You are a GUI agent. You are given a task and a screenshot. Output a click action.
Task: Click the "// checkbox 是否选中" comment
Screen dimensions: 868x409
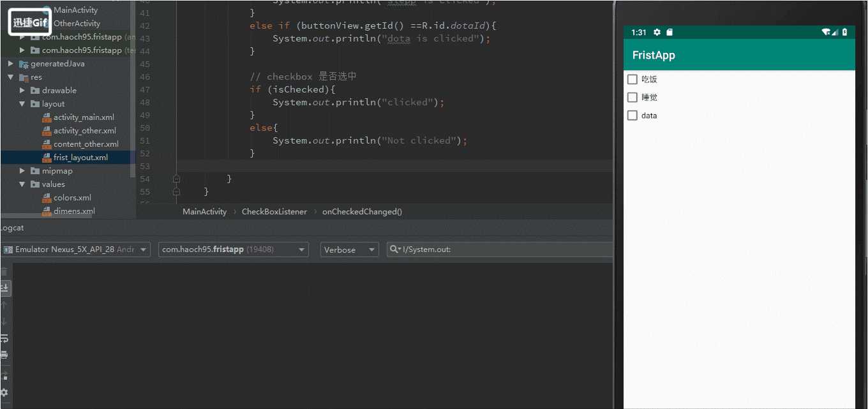(x=303, y=77)
